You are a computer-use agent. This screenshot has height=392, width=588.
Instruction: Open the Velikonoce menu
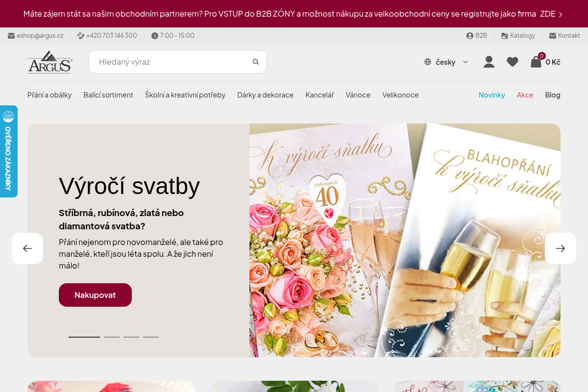pos(400,95)
